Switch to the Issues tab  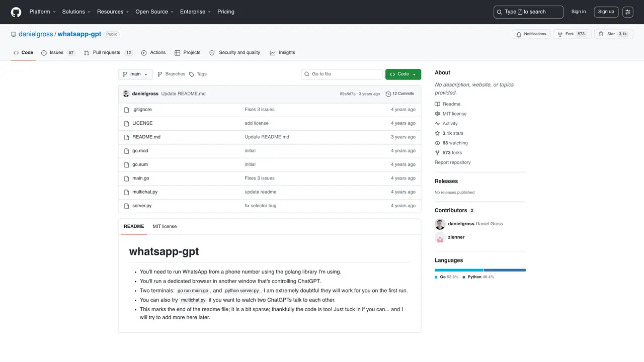coord(58,53)
